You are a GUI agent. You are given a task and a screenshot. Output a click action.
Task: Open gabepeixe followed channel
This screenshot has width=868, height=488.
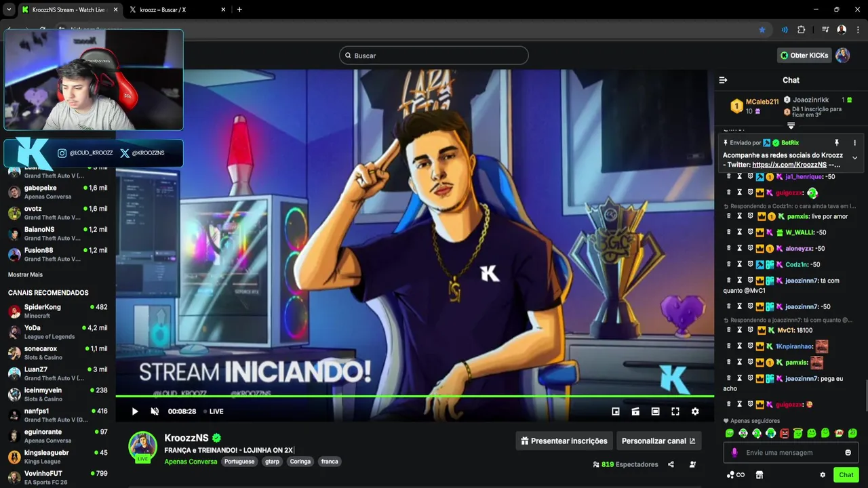point(58,192)
